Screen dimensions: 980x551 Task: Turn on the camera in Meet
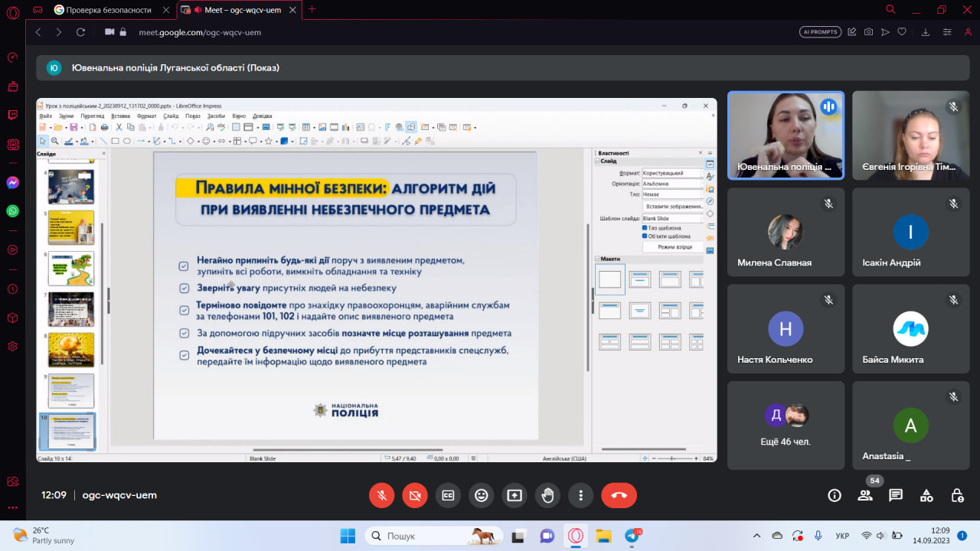pyautogui.click(x=415, y=495)
